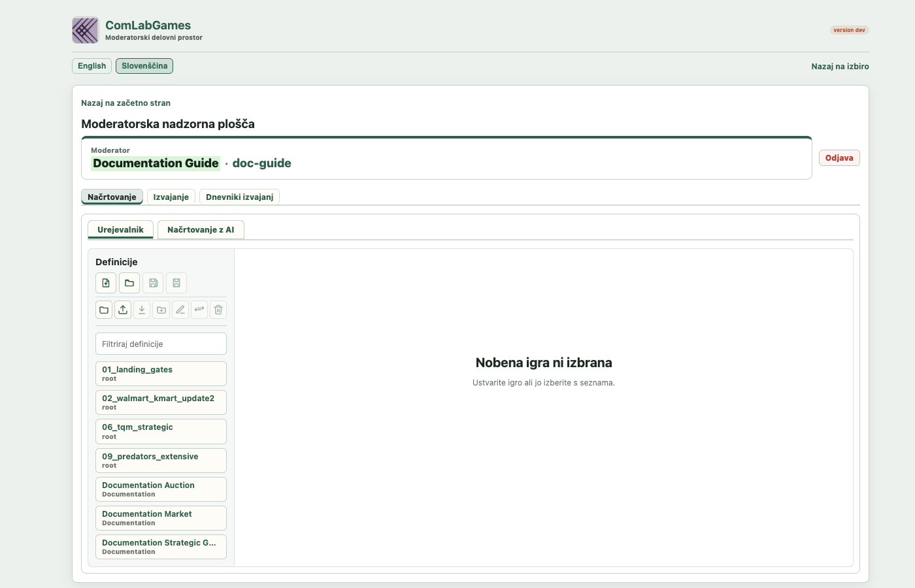Open the Documentation Strategic G... definition
This screenshot has width=915, height=588.
[x=161, y=547]
